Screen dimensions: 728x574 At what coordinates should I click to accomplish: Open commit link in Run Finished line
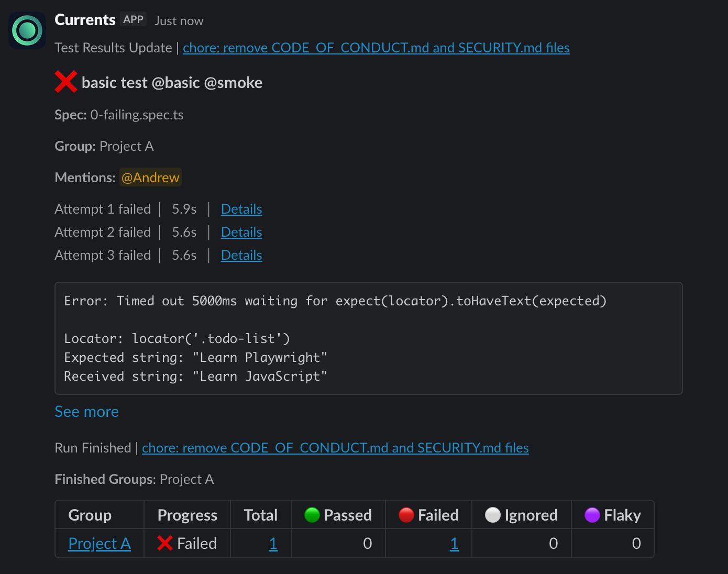335,448
